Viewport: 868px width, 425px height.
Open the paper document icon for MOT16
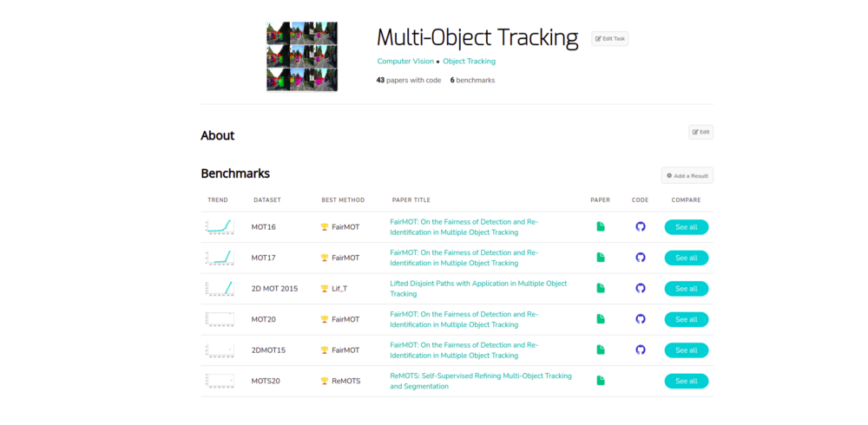(601, 226)
